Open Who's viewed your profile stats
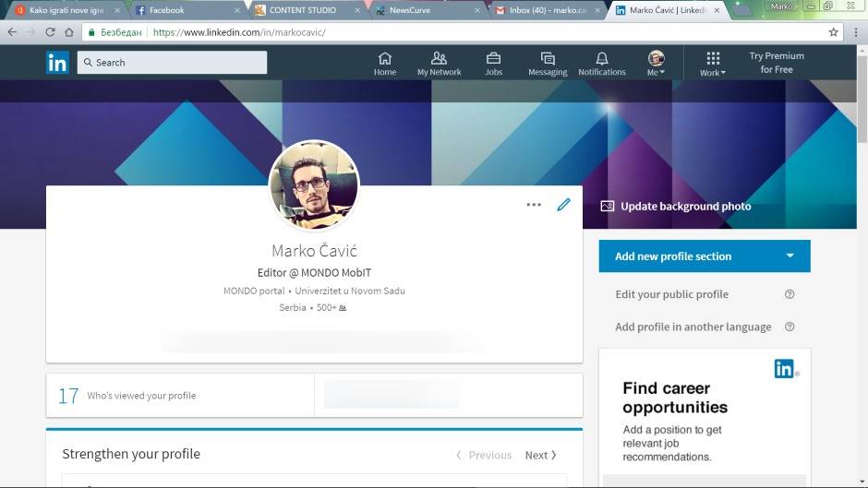This screenshot has width=868, height=488. click(x=180, y=396)
